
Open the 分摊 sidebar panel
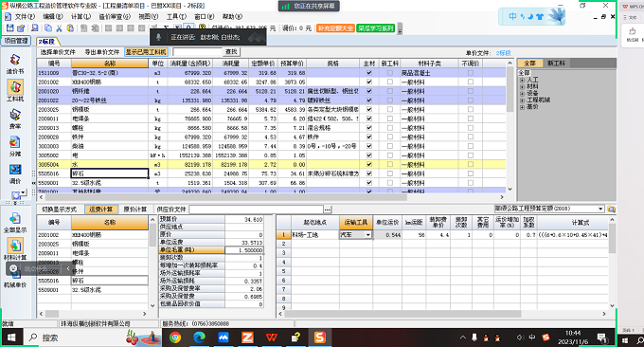(x=15, y=146)
